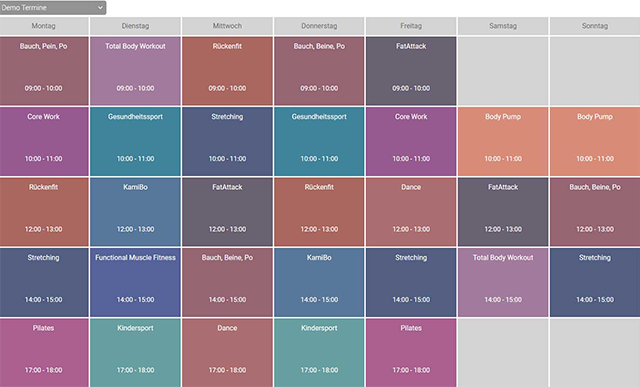Open Wednesday's Stretching 10:00 class
Viewport: 640px width, 387px height.
pos(227,142)
